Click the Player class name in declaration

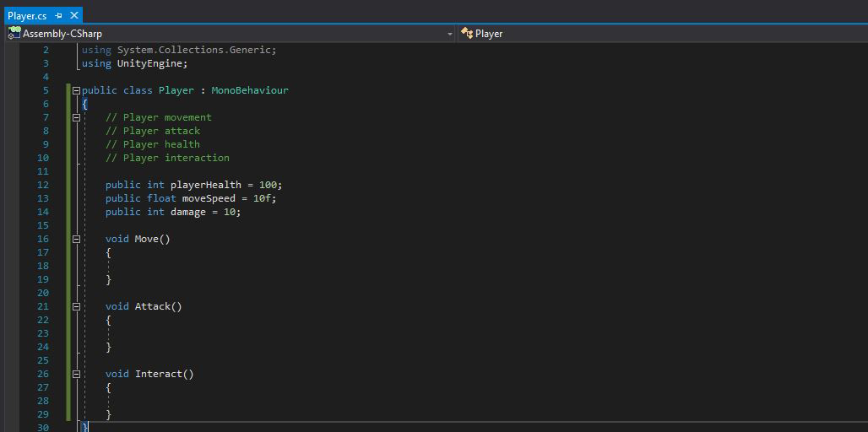[x=176, y=90]
